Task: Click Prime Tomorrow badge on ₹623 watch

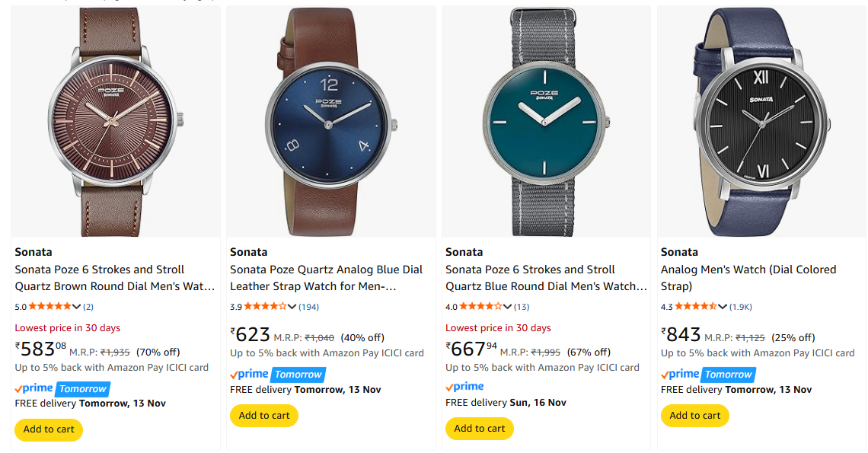Action: (277, 374)
